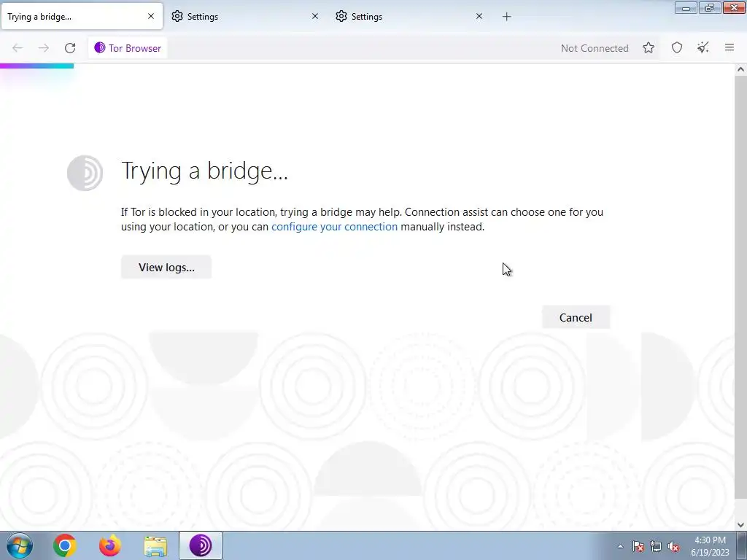Switch to the middle Settings tab

click(x=246, y=17)
